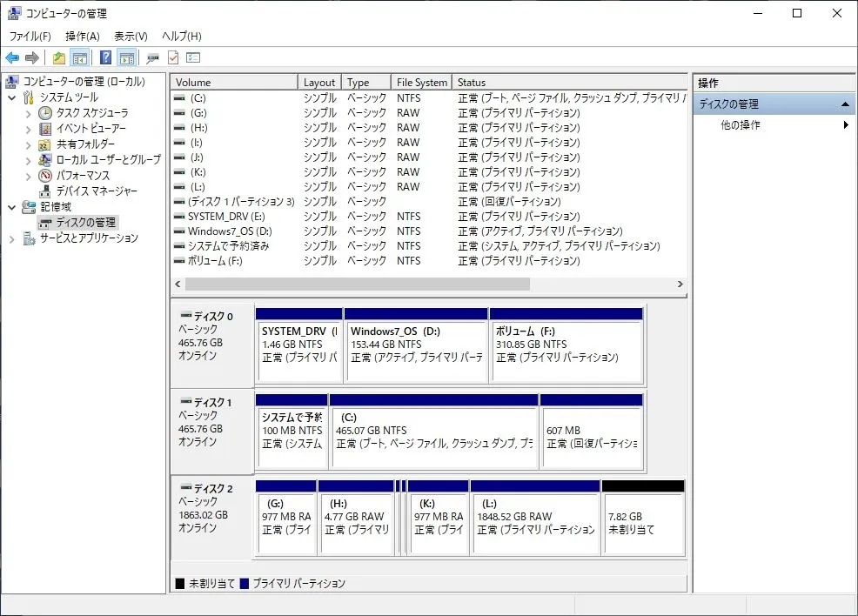
Task: Select デバイス マネージャー in the tree
Action: 97,191
